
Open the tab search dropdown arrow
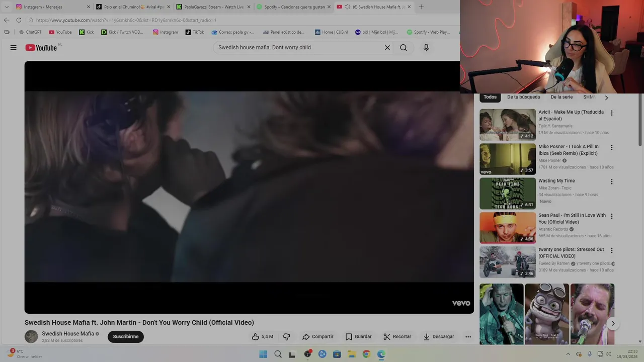pos(7,7)
